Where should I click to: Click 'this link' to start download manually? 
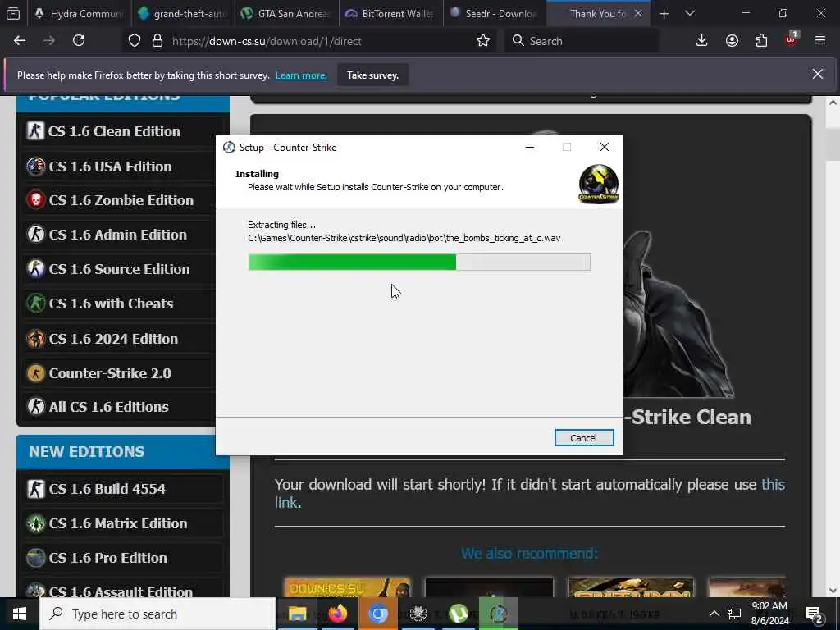click(773, 484)
